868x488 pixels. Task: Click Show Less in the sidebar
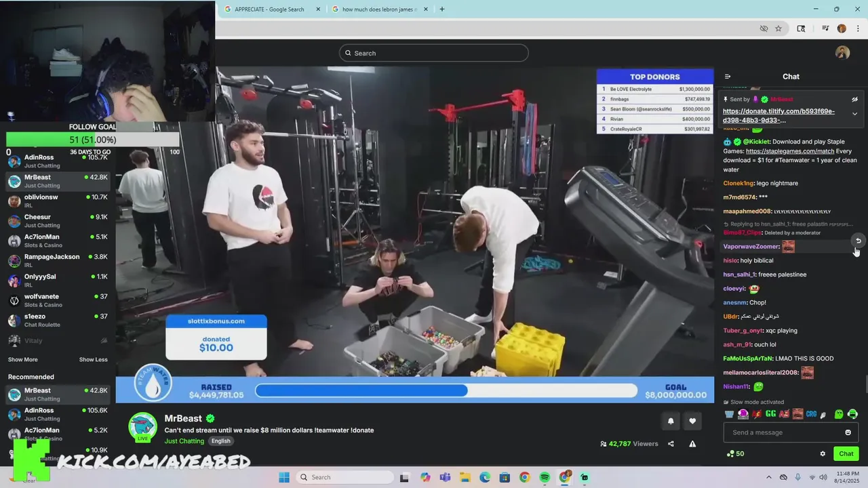[94, 359]
